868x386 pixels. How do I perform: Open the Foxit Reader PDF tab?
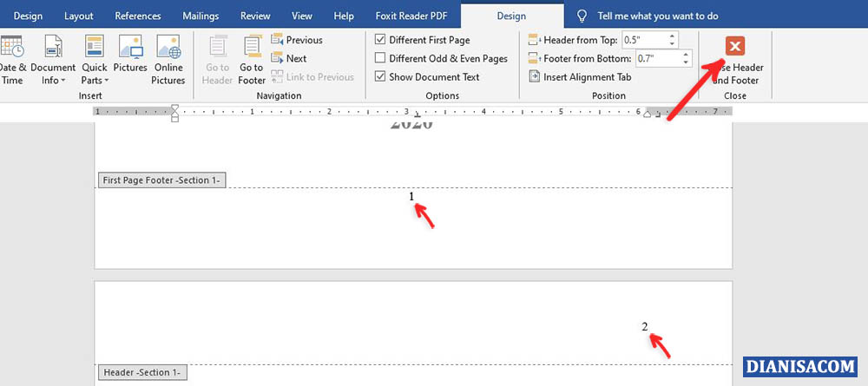click(411, 16)
